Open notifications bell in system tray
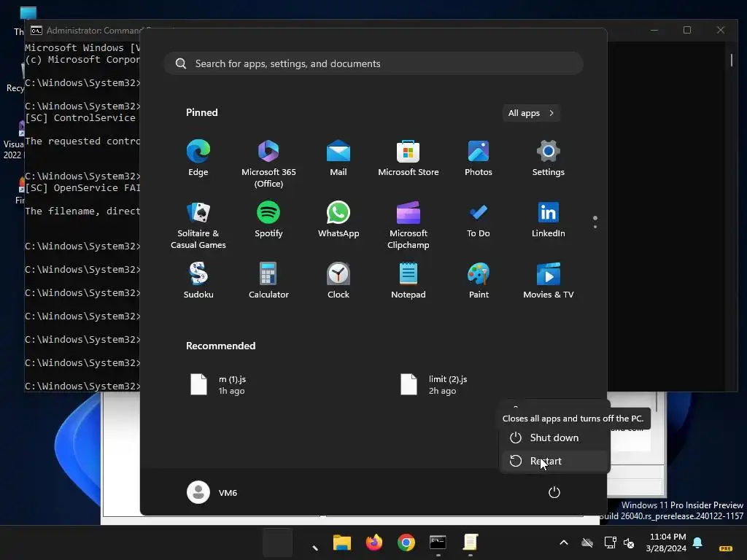The image size is (747, 560). point(697,542)
